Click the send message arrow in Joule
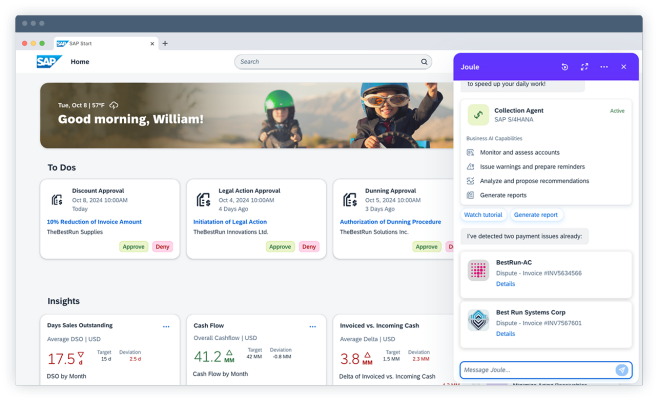The height and width of the screenshot is (400, 658). point(621,370)
